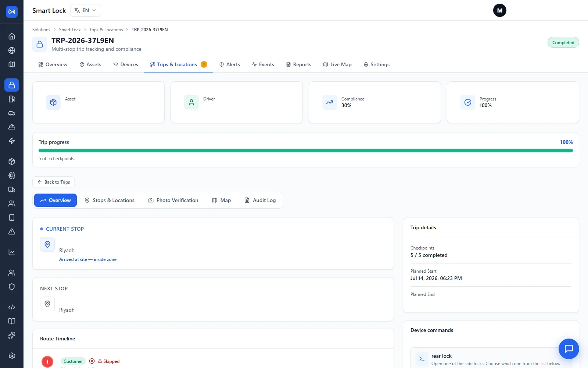
Task: Click 'Arrived at site — inside zone' text
Action: tap(88, 259)
